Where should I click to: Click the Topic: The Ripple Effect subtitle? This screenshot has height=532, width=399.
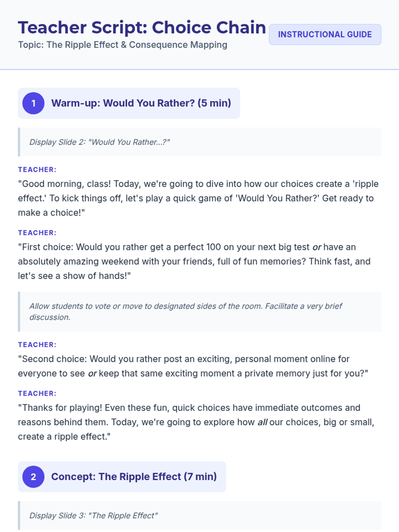tap(123, 45)
